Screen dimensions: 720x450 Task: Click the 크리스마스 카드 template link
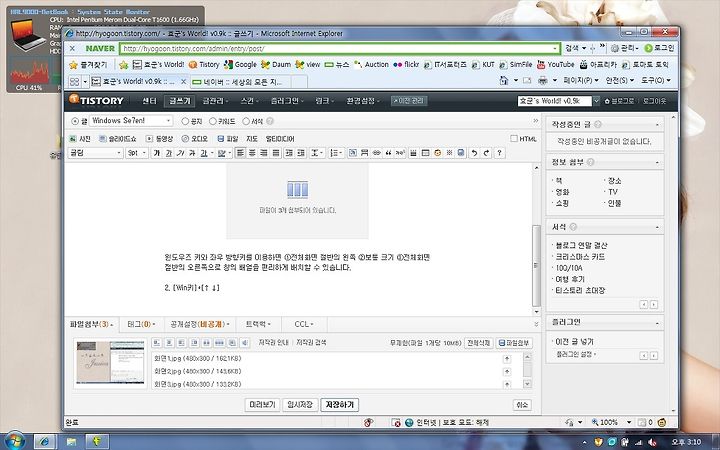580,257
